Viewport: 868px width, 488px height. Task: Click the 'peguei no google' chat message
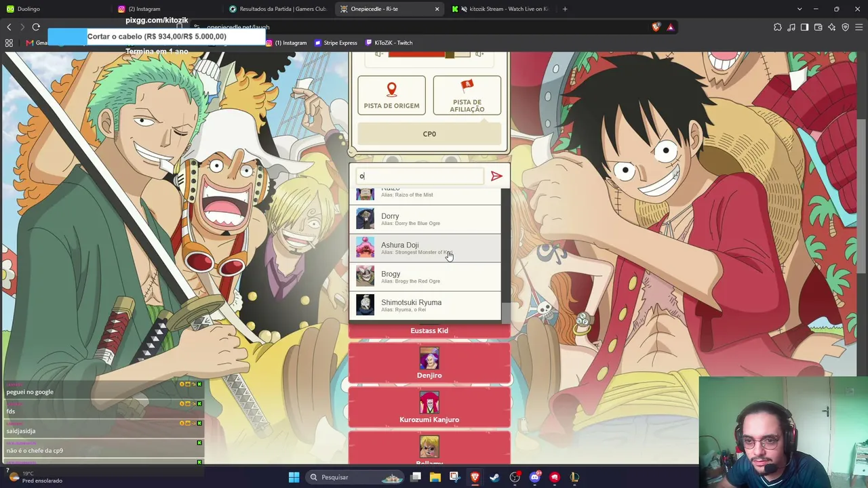pos(30,392)
